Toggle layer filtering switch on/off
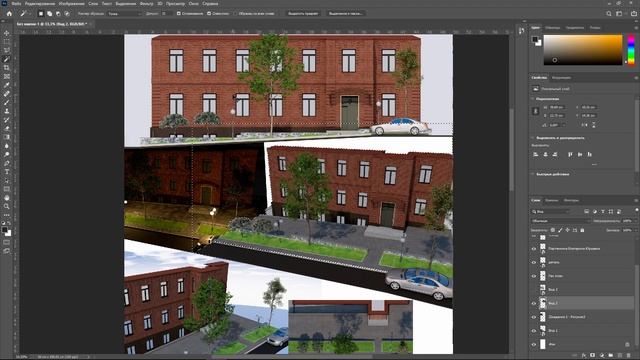 (x=636, y=210)
